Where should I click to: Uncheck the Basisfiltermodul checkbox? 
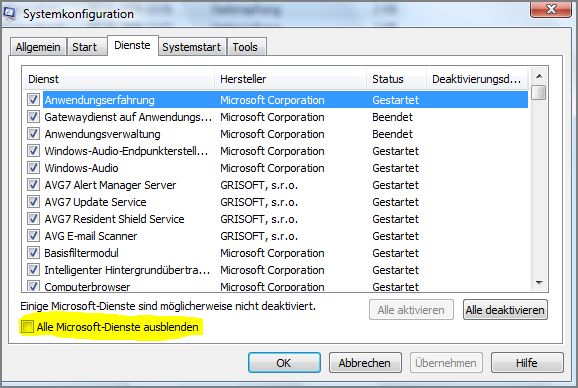point(34,252)
